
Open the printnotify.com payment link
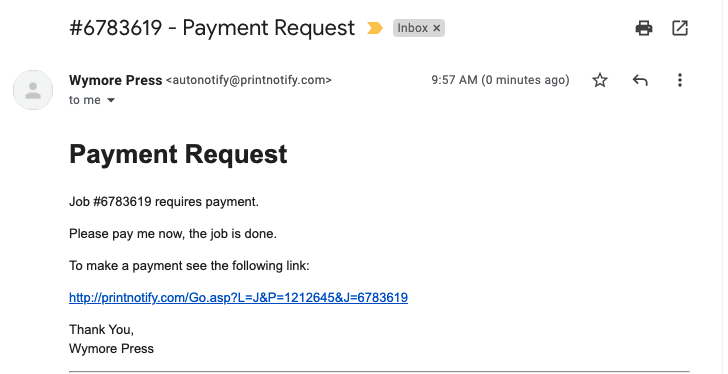click(x=238, y=297)
